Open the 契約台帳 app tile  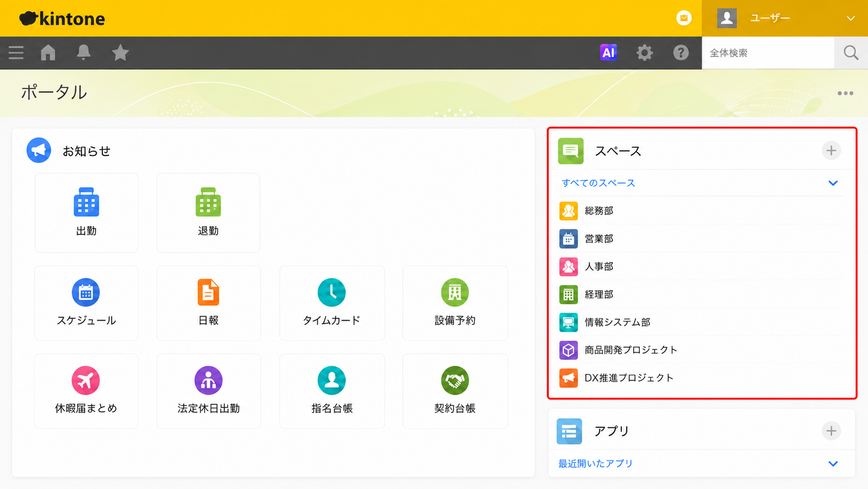pyautogui.click(x=455, y=391)
